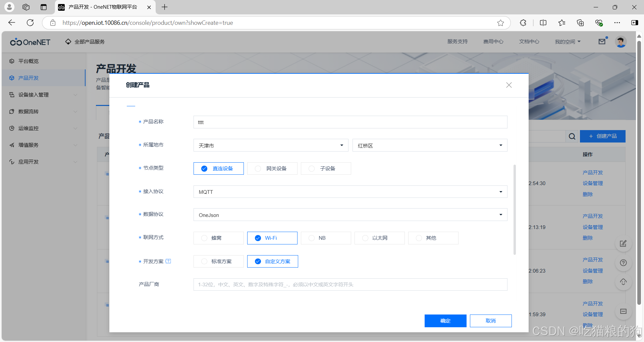Click the 产品开发 cube icon in sidebar
The height and width of the screenshot is (342, 644).
tap(12, 78)
